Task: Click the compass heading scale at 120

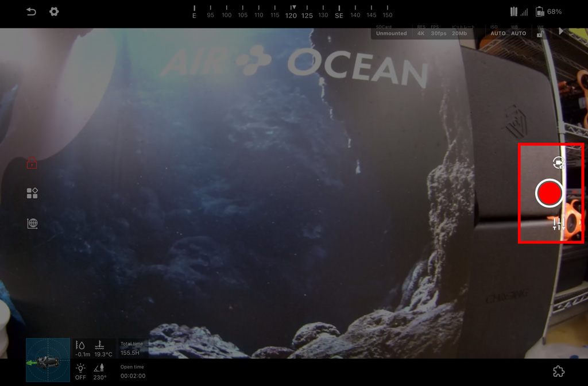Action: pyautogui.click(x=292, y=13)
